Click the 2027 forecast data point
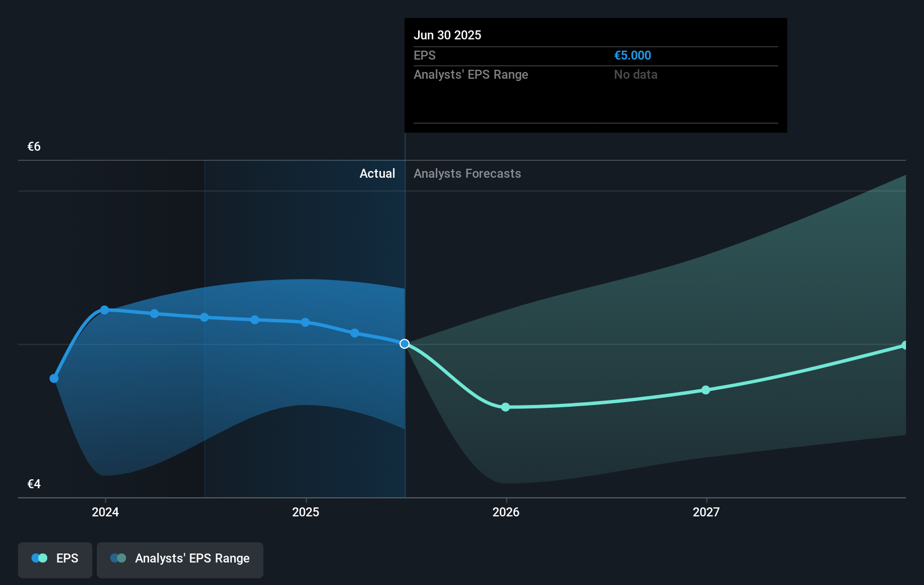Screen dimensions: 924x585 [706, 390]
